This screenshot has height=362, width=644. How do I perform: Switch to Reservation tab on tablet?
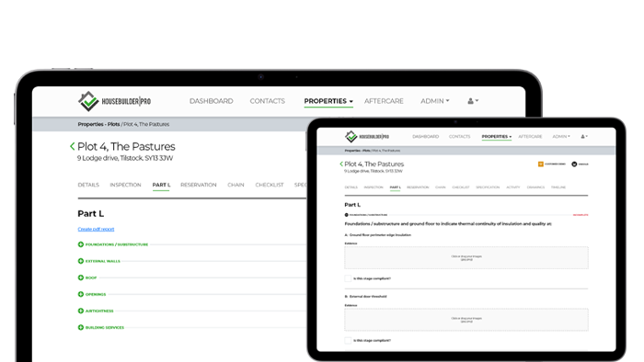pos(418,187)
